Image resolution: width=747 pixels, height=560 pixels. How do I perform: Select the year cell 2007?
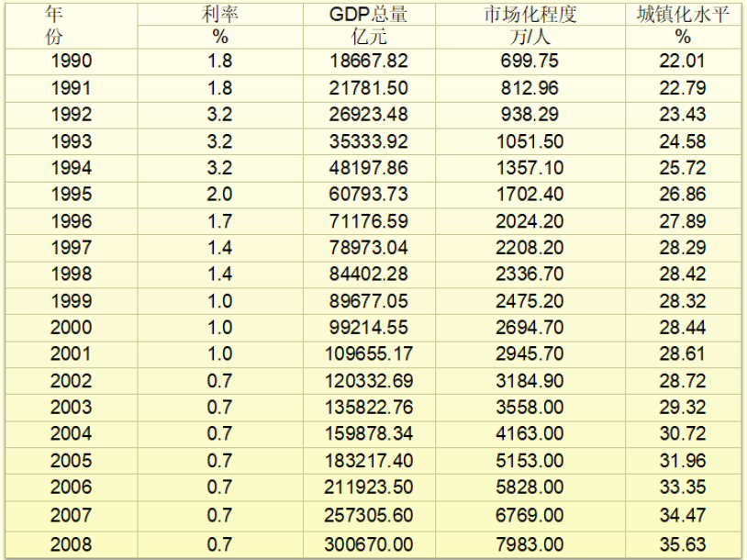click(x=72, y=515)
